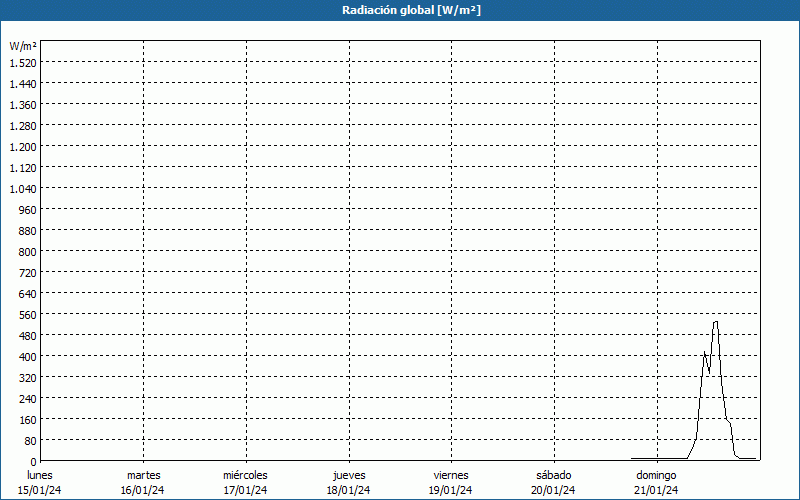800x500 pixels.
Task: Select the 960 y-axis value
Action: (x=29, y=210)
